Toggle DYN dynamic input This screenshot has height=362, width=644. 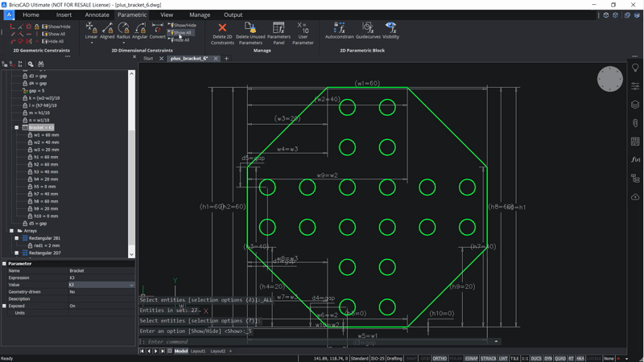[548, 358]
